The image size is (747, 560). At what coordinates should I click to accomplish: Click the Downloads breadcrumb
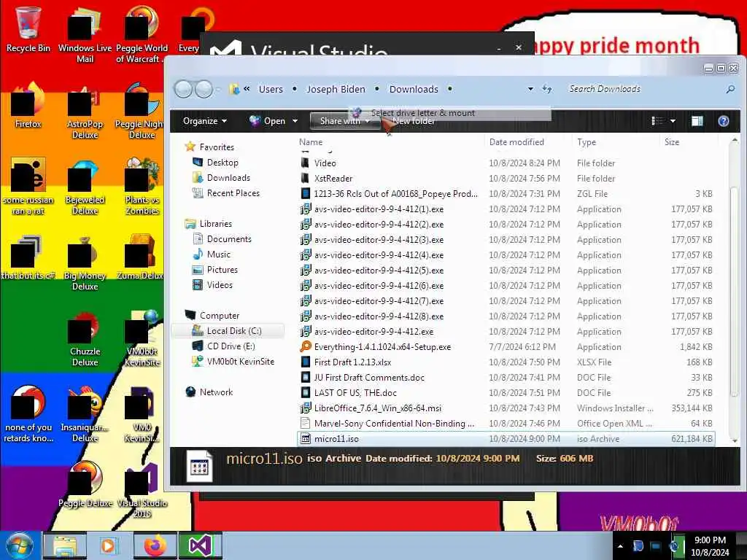(x=414, y=89)
